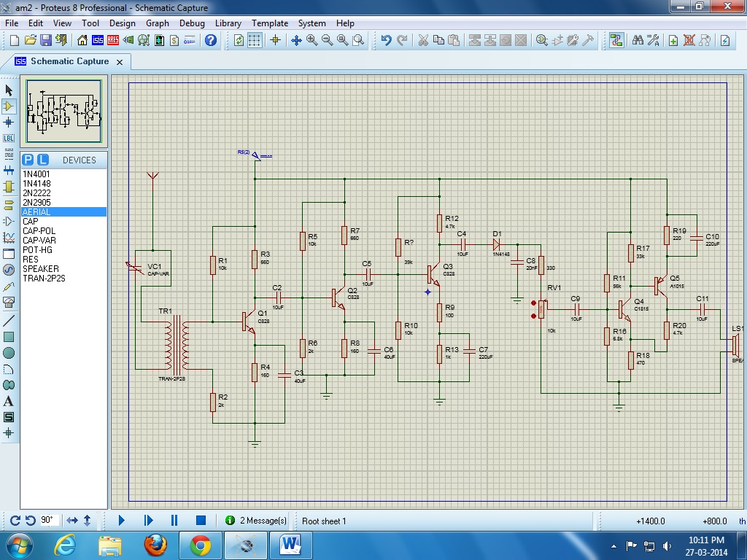
Task: Open the Library menu
Action: pos(228,23)
